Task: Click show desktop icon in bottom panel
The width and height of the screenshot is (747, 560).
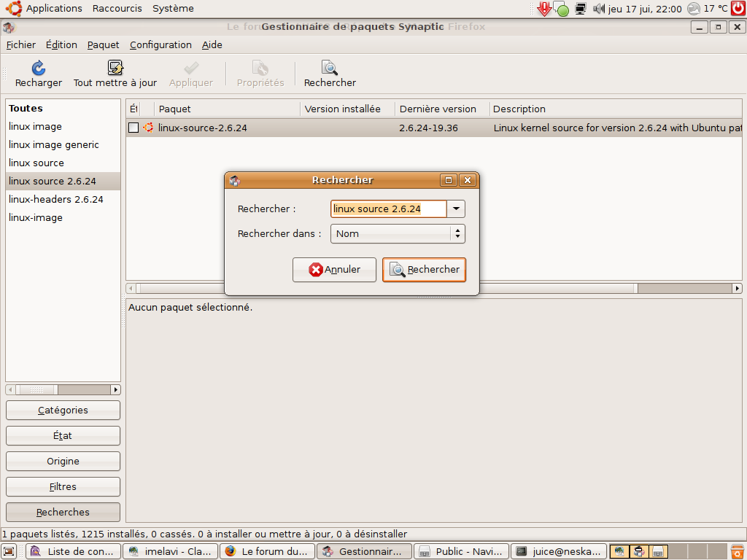Action: [x=9, y=551]
